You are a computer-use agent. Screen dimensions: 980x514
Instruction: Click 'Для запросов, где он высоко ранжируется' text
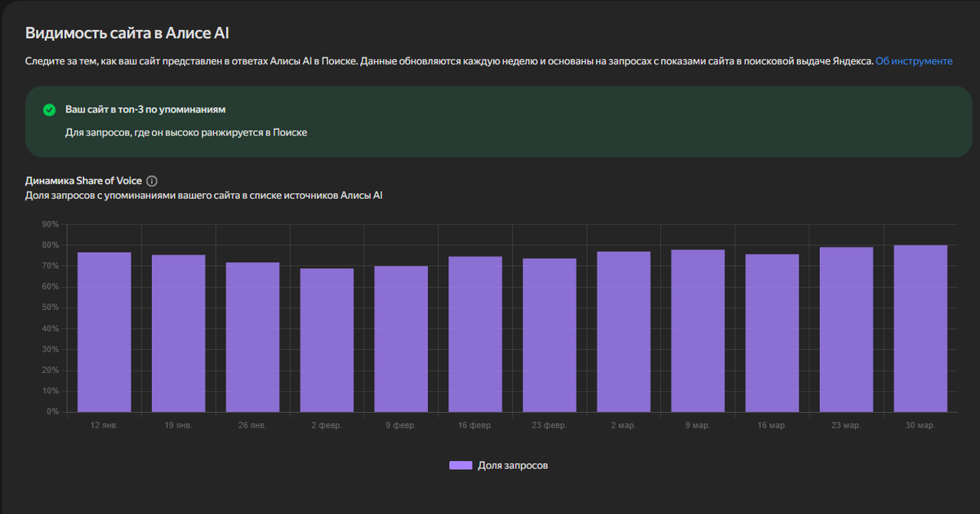(186, 131)
